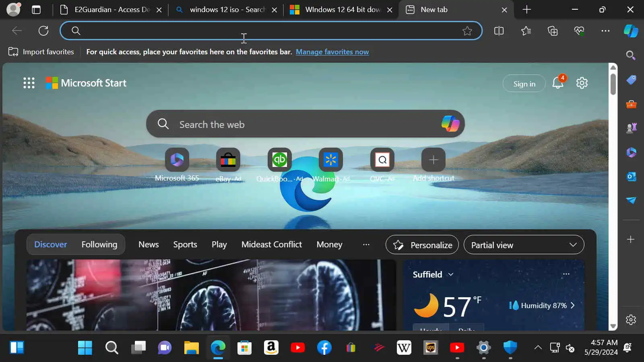Focus the address bar input
This screenshot has height=362, width=644.
[x=270, y=31]
